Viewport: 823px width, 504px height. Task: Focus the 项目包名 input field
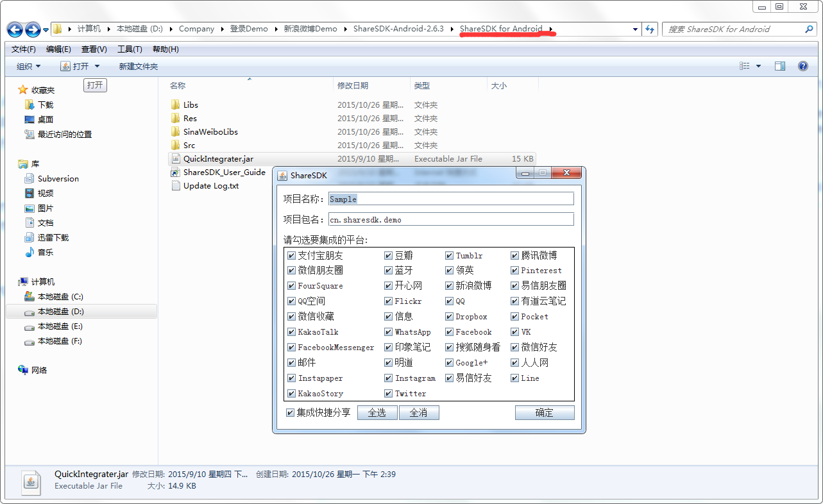point(451,219)
